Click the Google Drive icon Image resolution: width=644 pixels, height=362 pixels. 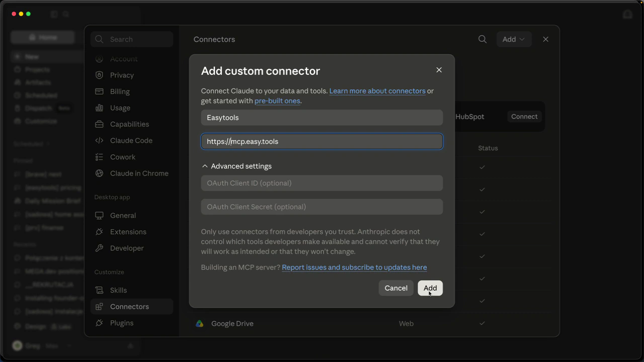coord(200,324)
